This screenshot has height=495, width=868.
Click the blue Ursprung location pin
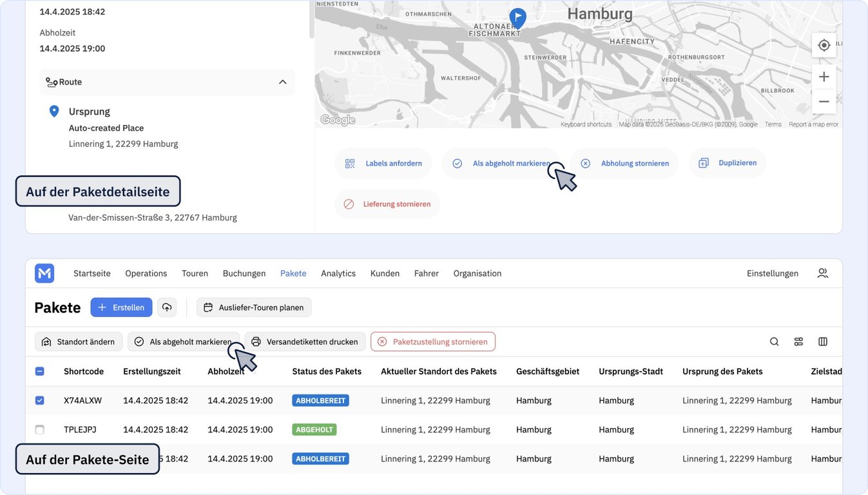point(54,112)
